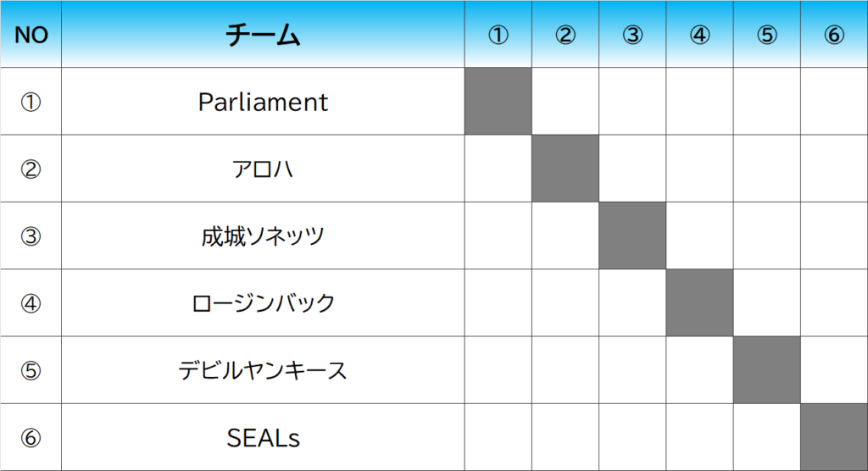Click アロハ versus team ⑥ result cell
The width and height of the screenshot is (868, 471).
834,169
